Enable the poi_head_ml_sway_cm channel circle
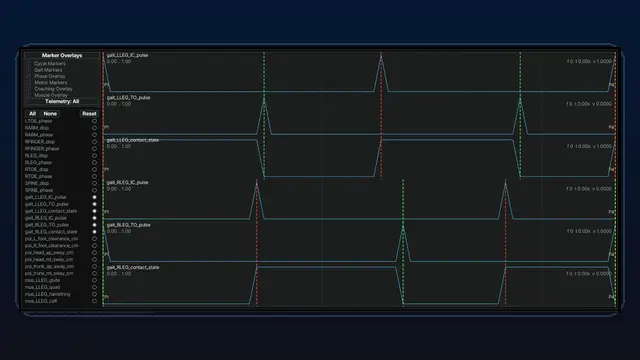Screen dimensions: 640x360 (94, 260)
